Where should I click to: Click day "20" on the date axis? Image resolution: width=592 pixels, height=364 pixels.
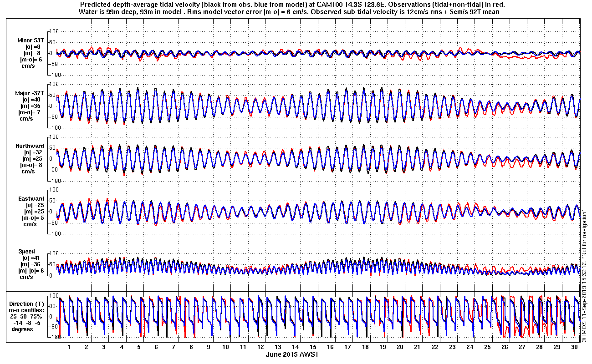coord(400,347)
